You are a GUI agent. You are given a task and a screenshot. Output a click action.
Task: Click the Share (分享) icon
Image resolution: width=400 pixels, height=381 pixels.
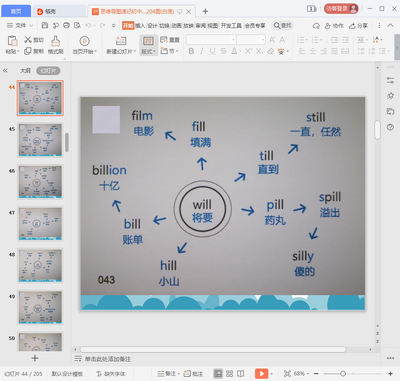pyautogui.click(x=358, y=25)
